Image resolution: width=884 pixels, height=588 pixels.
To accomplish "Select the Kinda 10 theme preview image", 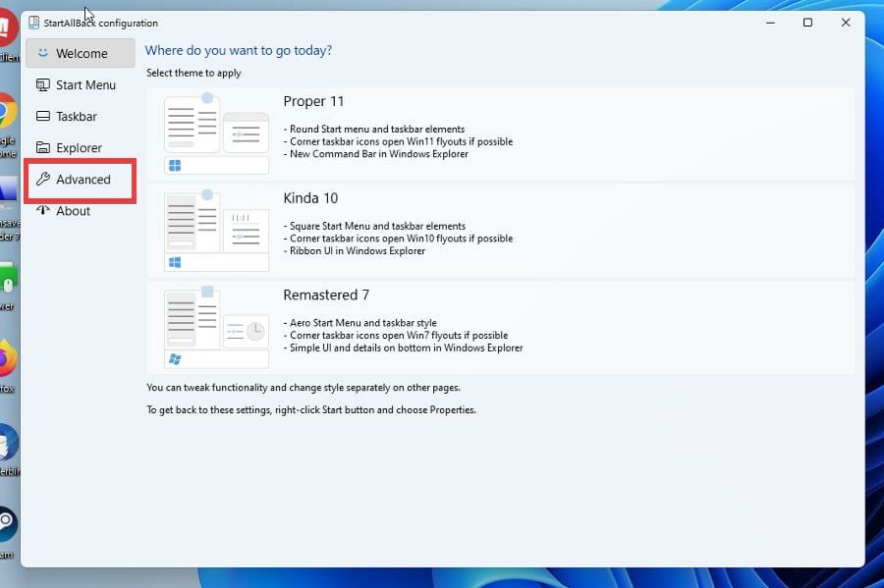I will pyautogui.click(x=216, y=230).
